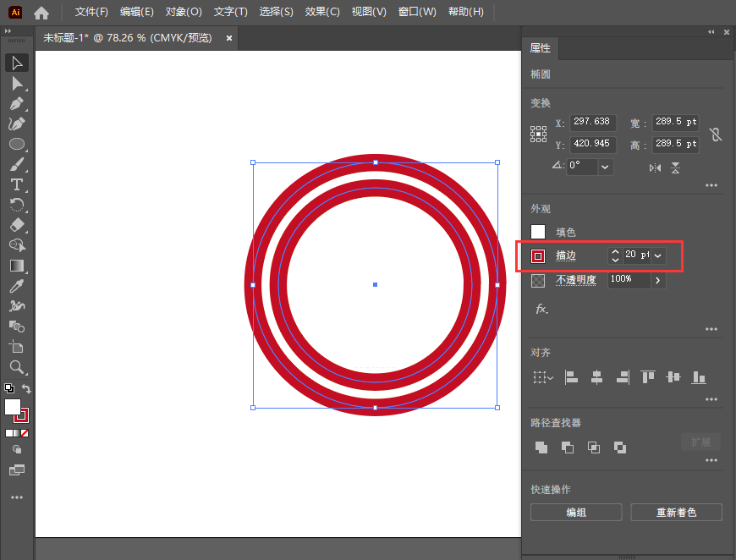The width and height of the screenshot is (736, 560).
Task: Pick the Eyedropper tool
Action: click(x=16, y=286)
